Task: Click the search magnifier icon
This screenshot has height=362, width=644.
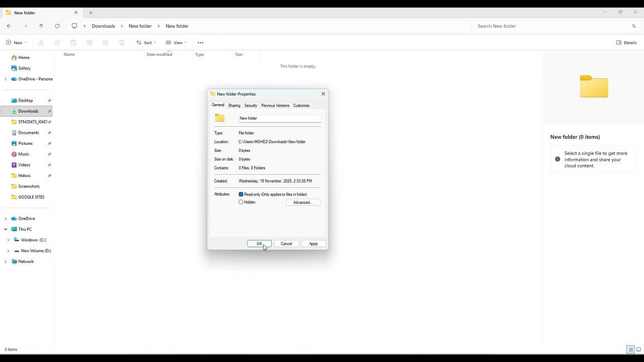Action: 633,26
